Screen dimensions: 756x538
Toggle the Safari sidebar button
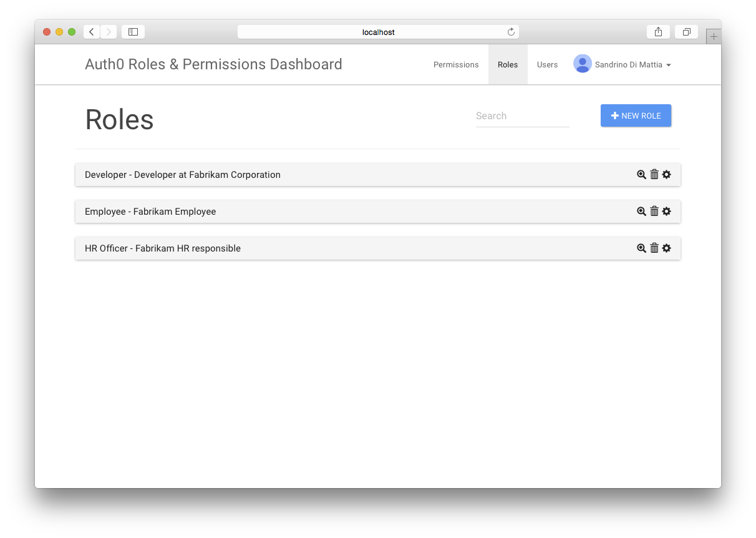click(133, 32)
